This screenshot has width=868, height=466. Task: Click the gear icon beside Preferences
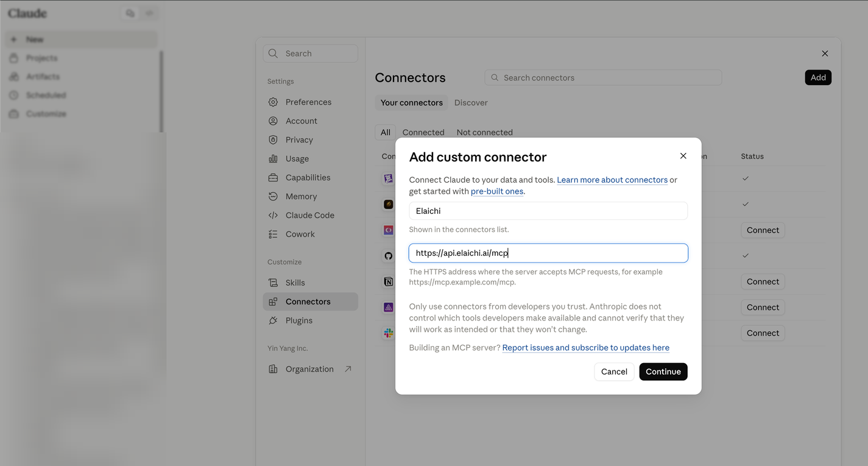pos(273,102)
